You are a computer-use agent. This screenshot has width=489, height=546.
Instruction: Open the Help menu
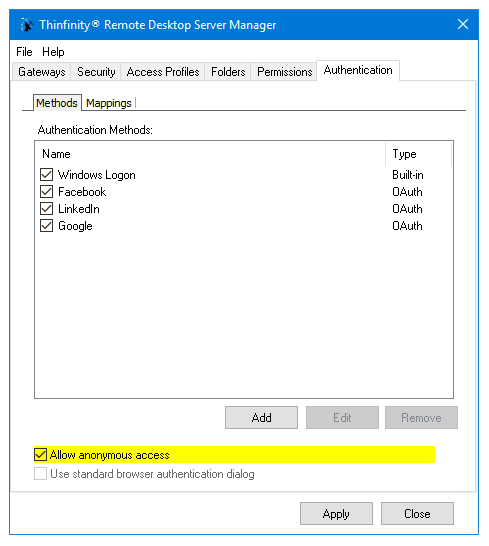tap(53, 52)
